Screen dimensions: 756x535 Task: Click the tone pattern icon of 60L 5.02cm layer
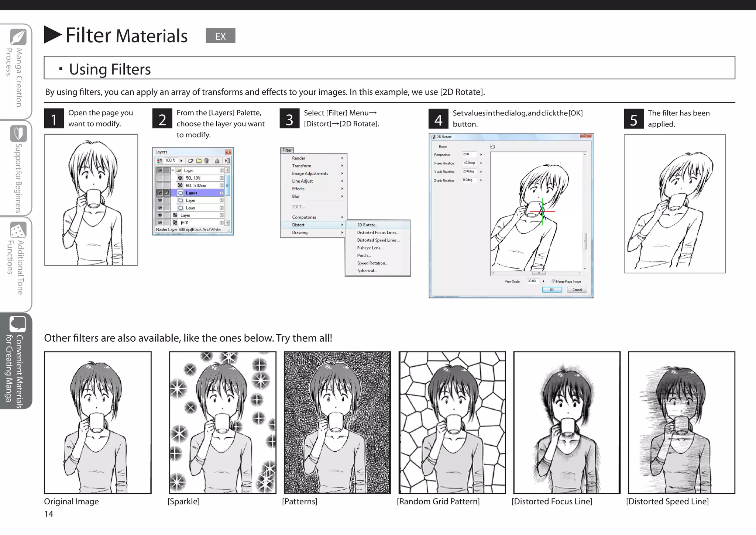[180, 185]
